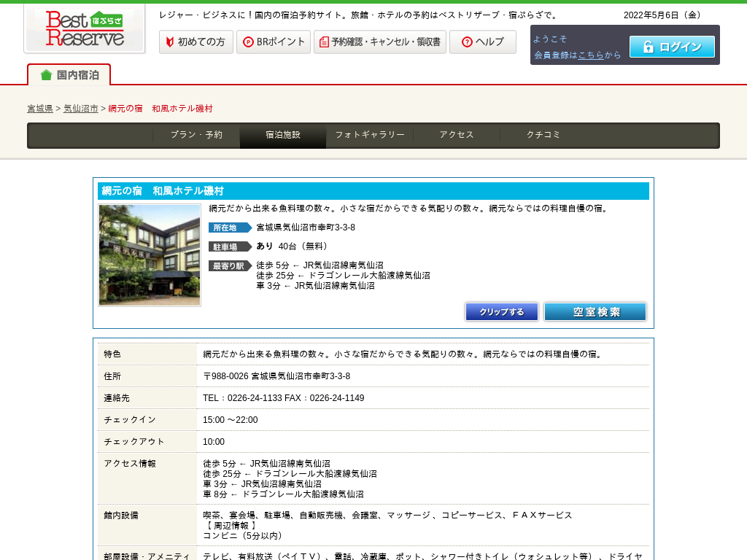The width and height of the screenshot is (747, 560).
Task: Click the ログイン login button
Action: [672, 47]
